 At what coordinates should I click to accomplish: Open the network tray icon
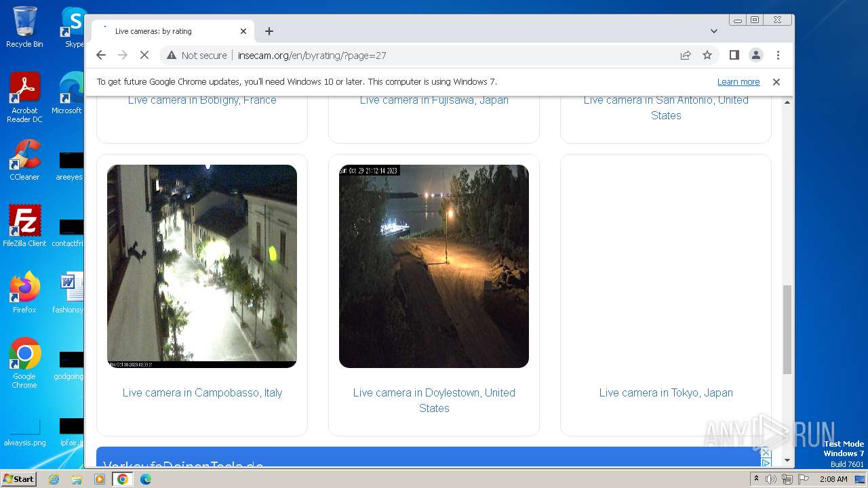click(787, 479)
